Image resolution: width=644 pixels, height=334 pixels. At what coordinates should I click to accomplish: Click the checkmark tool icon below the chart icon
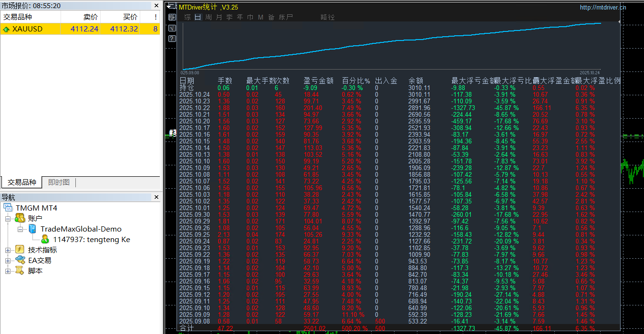[172, 28]
